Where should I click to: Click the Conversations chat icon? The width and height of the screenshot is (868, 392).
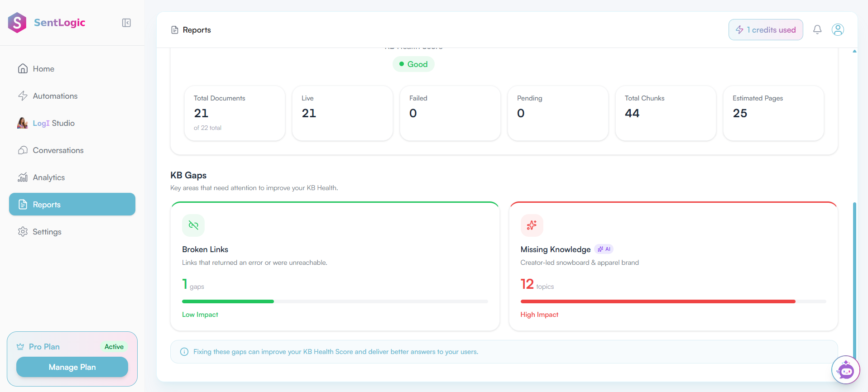[x=23, y=150]
